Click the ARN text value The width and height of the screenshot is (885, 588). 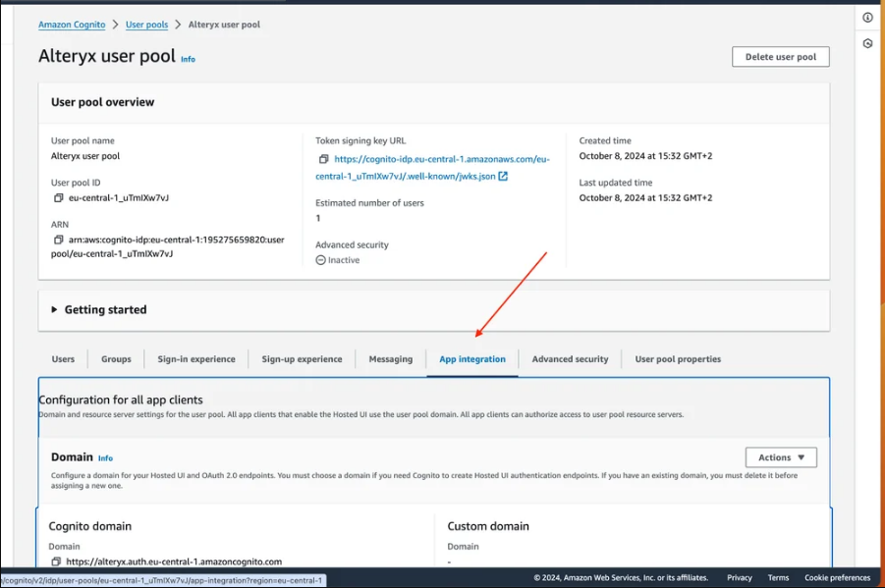click(x=168, y=246)
